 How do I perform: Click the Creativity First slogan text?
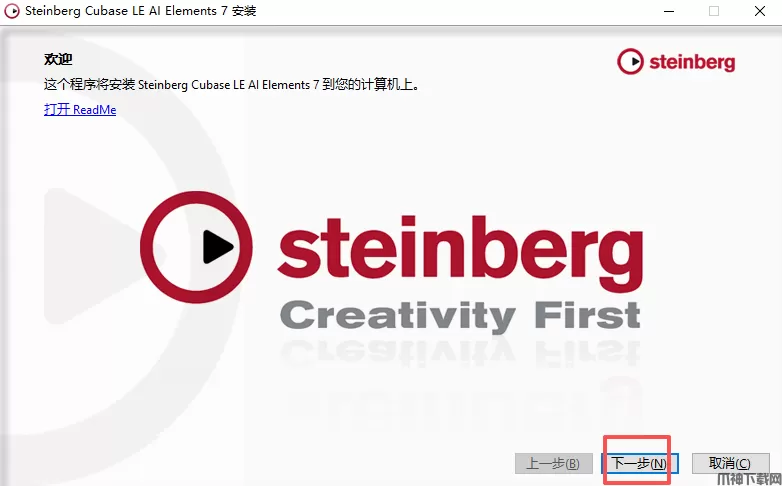[460, 315]
